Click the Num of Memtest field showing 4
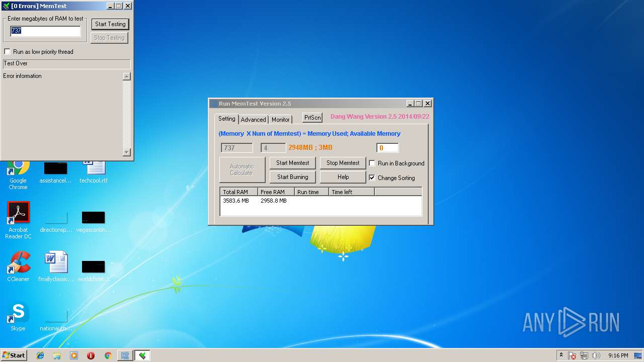 (273, 148)
